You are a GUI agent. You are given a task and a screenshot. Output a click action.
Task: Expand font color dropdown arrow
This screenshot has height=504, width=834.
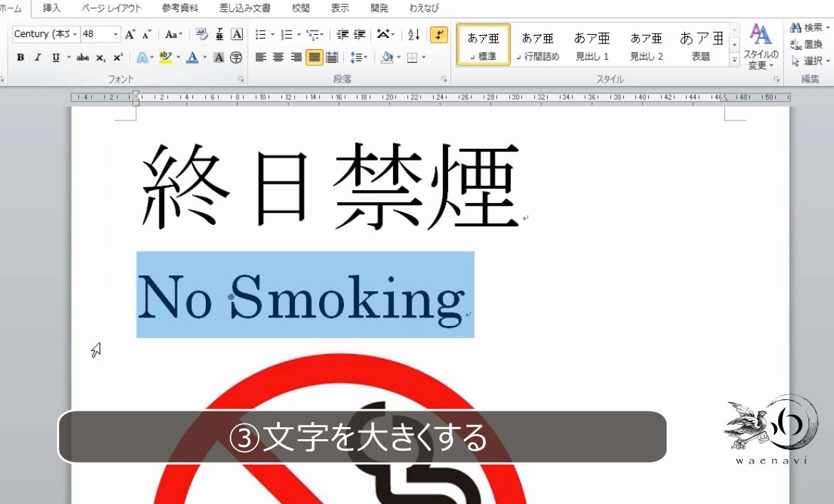205,58
